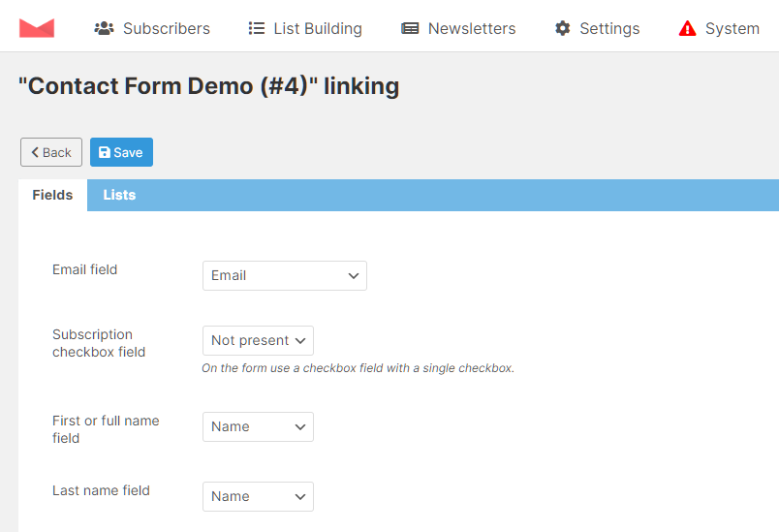The height and width of the screenshot is (532, 779).
Task: Open the First or full name dropdown
Action: coord(258,426)
